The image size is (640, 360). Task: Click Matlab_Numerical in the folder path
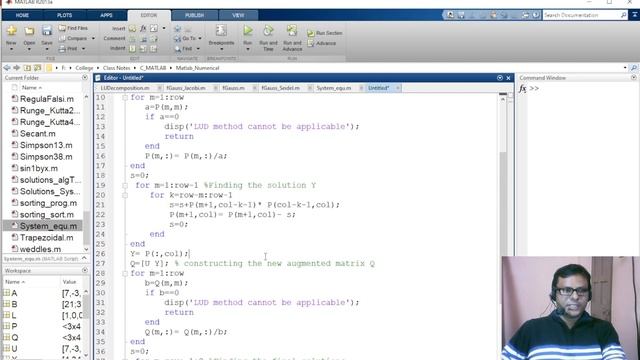coord(198,68)
